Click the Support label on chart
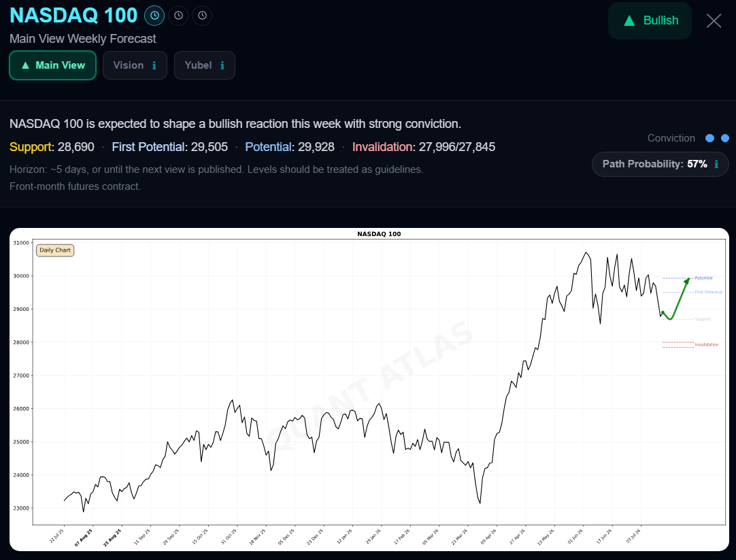This screenshot has width=736, height=560. pyautogui.click(x=703, y=319)
